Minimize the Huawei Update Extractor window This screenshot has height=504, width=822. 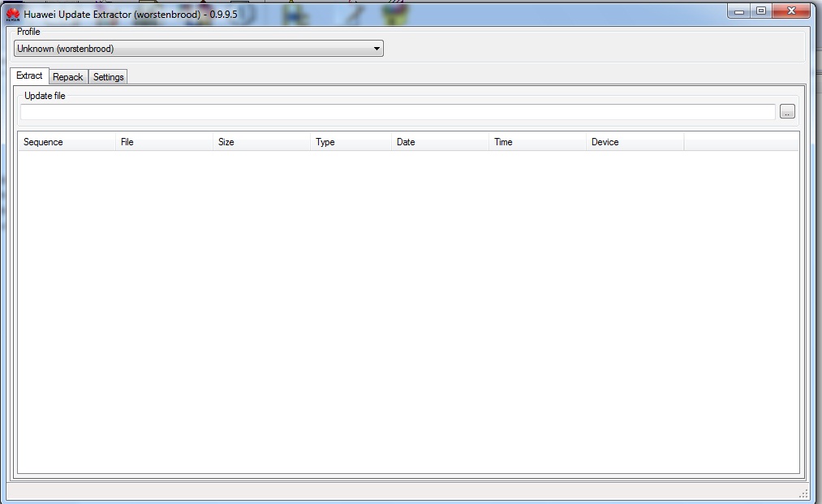tap(739, 11)
